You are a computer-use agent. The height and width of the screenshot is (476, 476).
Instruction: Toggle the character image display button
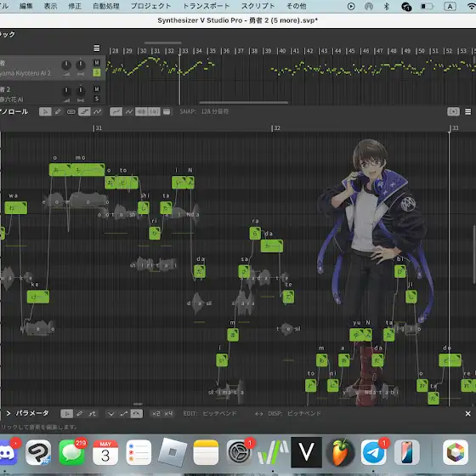click(167, 111)
